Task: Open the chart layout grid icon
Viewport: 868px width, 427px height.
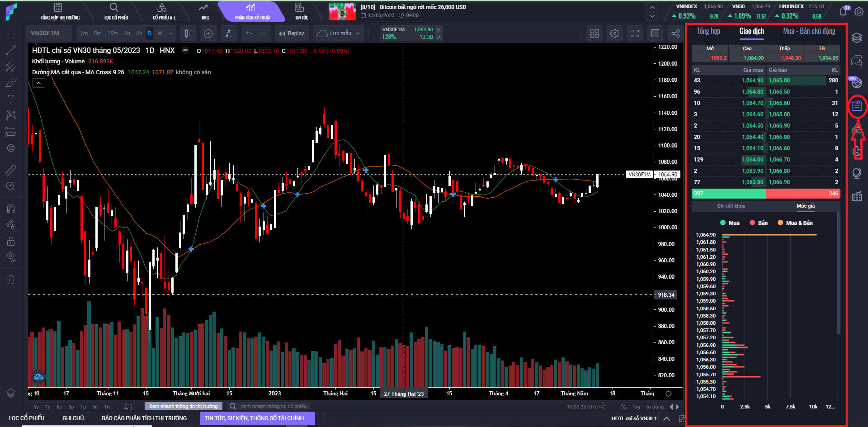Action: pyautogui.click(x=594, y=33)
